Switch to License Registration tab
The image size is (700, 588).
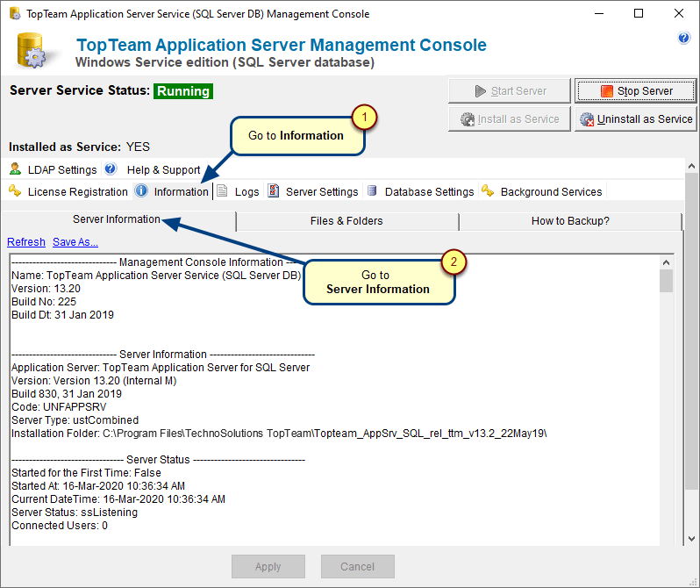78,191
